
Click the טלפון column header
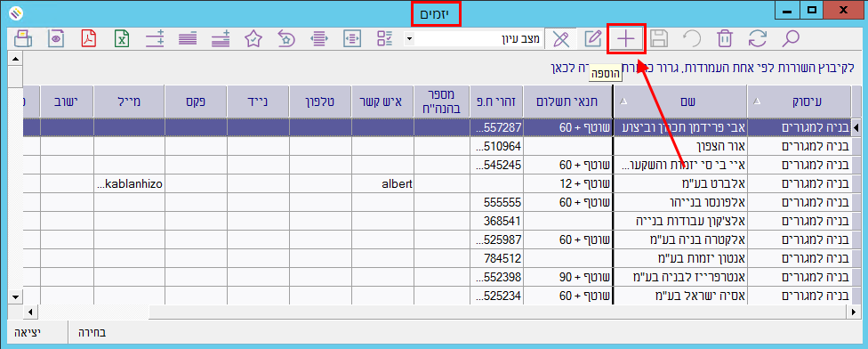click(320, 101)
